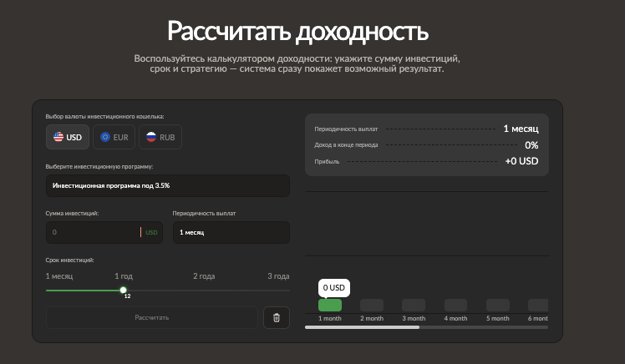Viewport: 625px width, 364px height.
Task: Click the '1 месяц' slider label
Action: [x=59, y=276]
